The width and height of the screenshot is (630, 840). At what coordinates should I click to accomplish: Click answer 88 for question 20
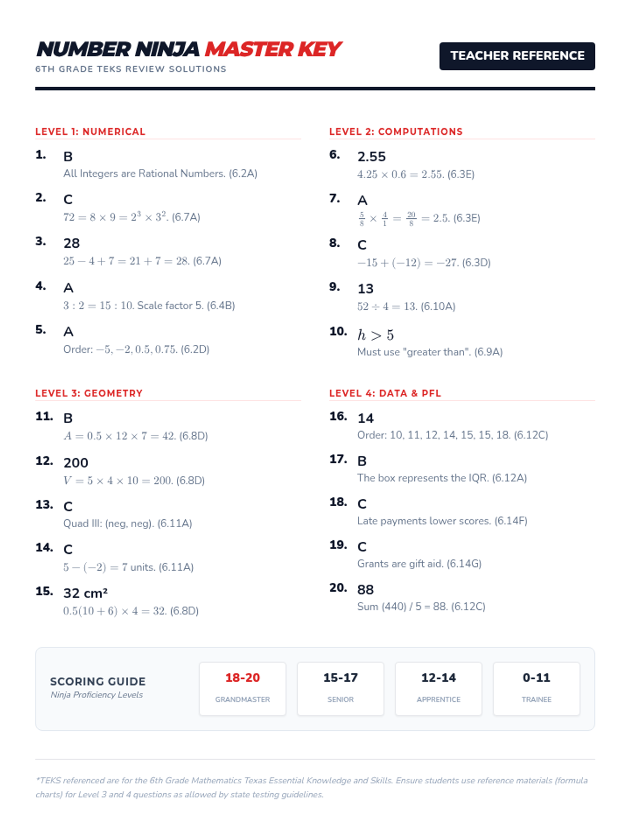point(365,590)
